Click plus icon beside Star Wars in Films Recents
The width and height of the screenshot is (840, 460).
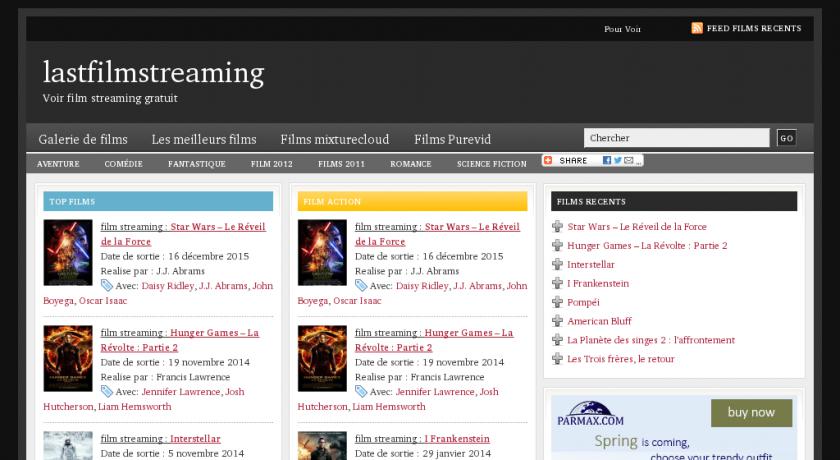[x=557, y=227]
